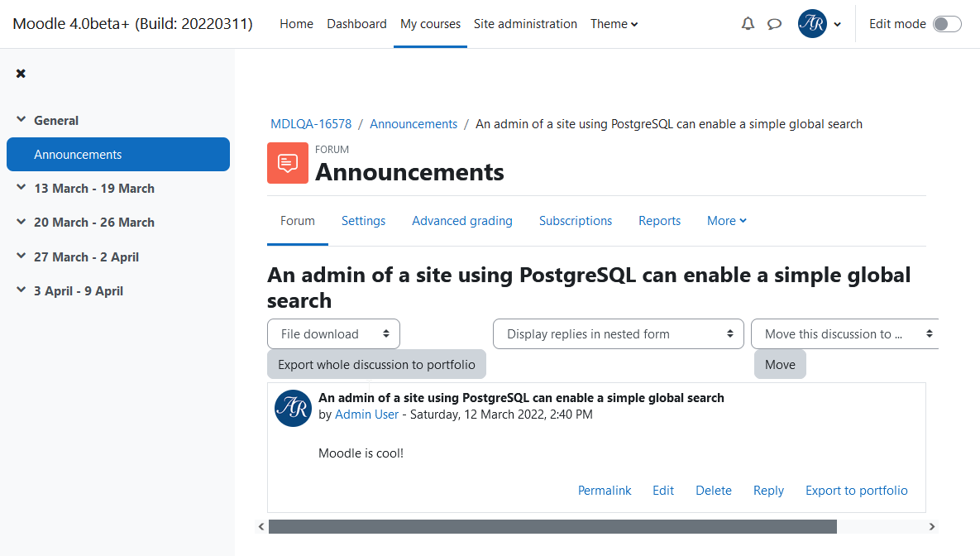The height and width of the screenshot is (556, 980).
Task: Go to Home in the top navigation
Action: pyautogui.click(x=296, y=24)
